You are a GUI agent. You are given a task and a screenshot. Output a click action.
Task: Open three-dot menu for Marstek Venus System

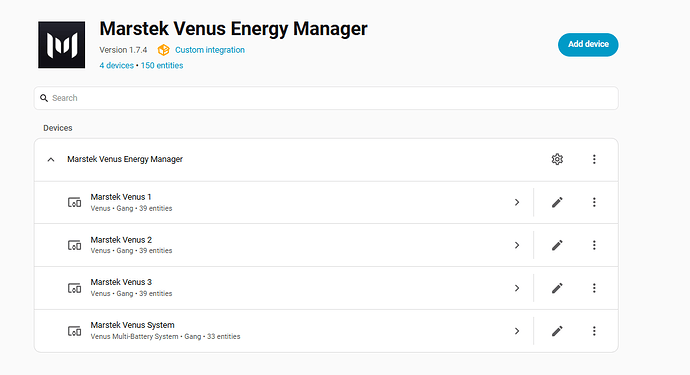tap(594, 331)
